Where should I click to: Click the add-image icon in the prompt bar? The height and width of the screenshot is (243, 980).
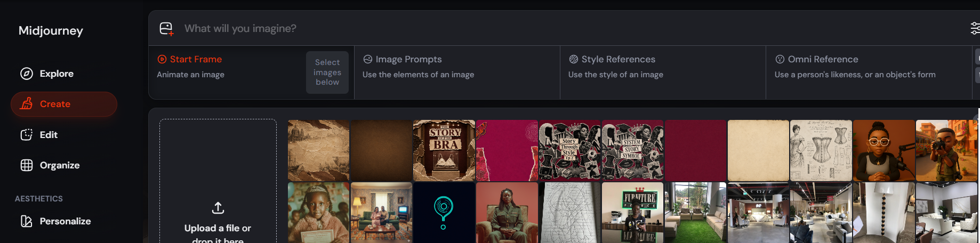pyautogui.click(x=167, y=29)
